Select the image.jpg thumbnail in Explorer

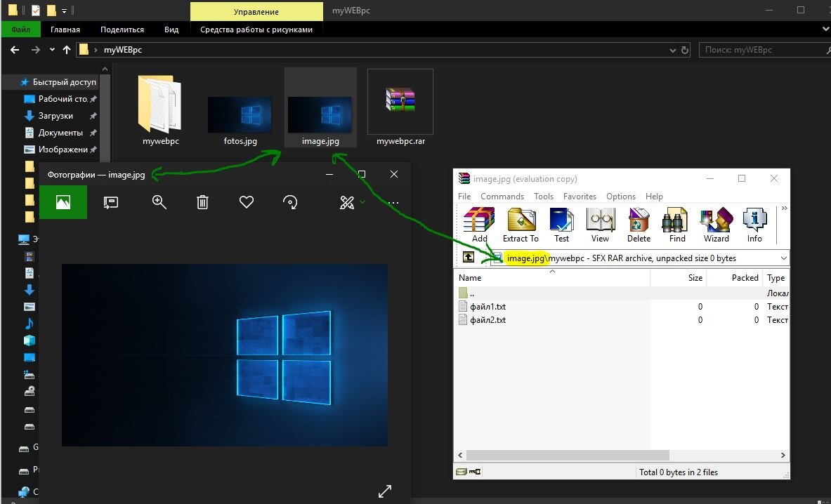pos(320,117)
